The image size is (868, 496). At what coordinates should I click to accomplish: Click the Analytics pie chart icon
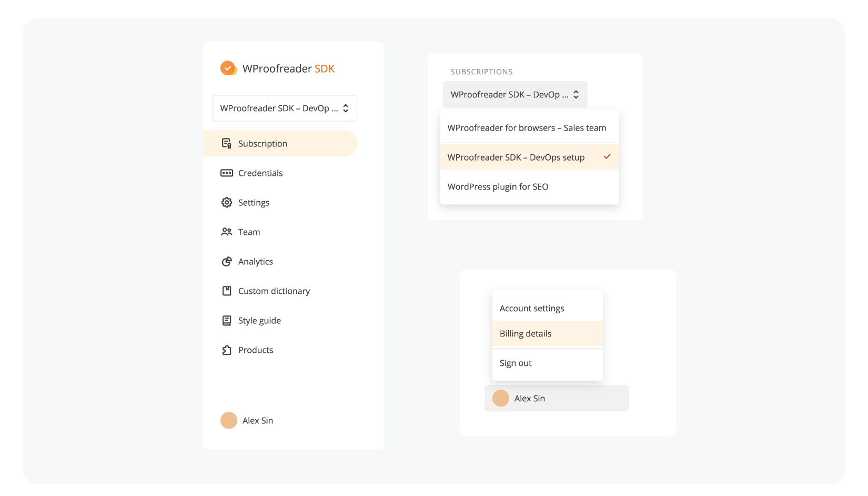pyautogui.click(x=227, y=261)
